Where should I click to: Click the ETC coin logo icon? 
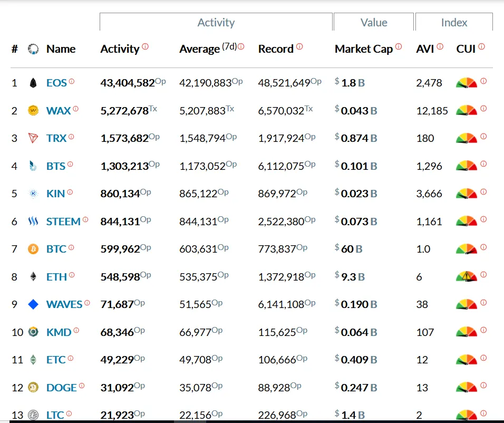[x=33, y=360]
